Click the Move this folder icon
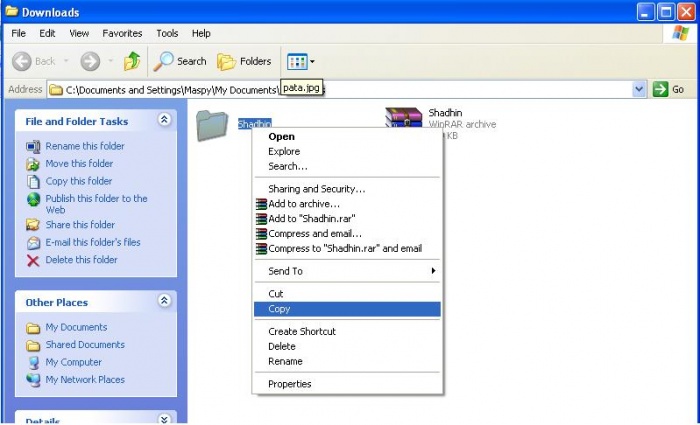Viewport: 700px width, 425px height. pyautogui.click(x=33, y=164)
